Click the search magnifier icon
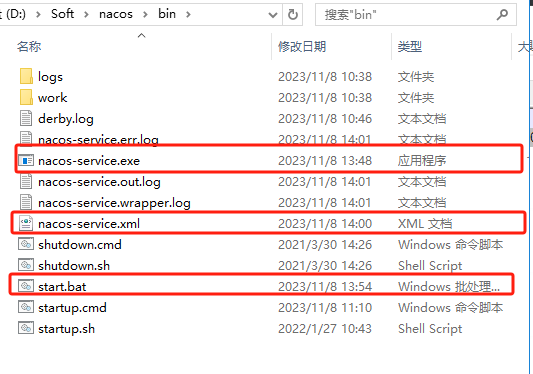This screenshot has height=374, width=533. tap(502, 14)
